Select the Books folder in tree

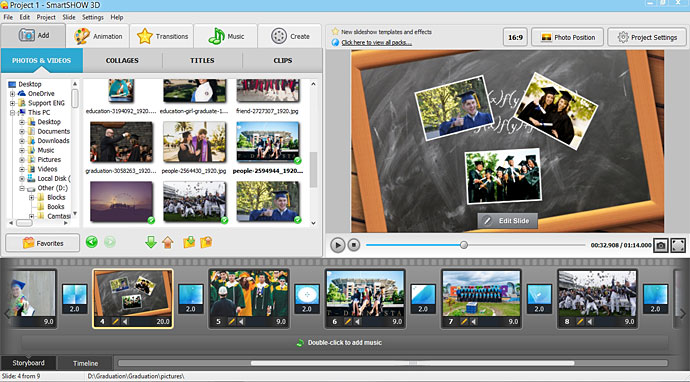pos(56,207)
